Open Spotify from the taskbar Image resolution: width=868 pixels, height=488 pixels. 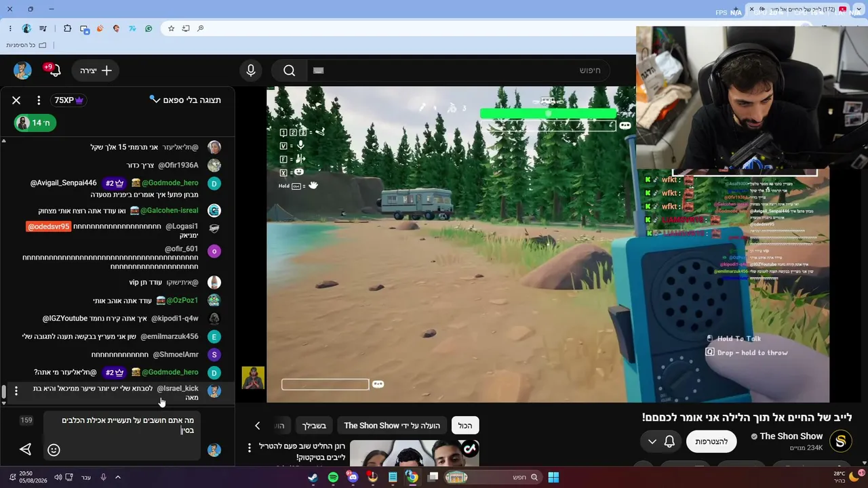pos(333,478)
